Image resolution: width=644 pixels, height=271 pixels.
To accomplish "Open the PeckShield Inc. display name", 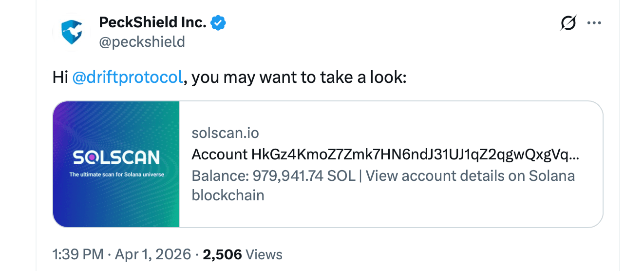I will [152, 22].
